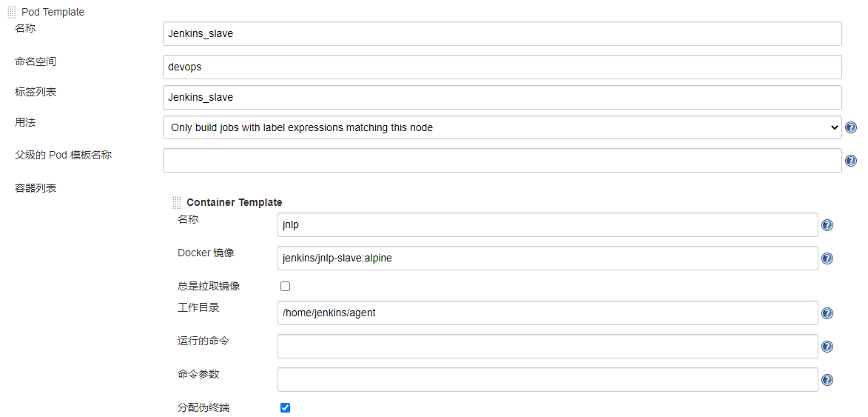Uncheck 分配伪终端 checkbox
The height and width of the screenshot is (417, 868).
click(285, 407)
